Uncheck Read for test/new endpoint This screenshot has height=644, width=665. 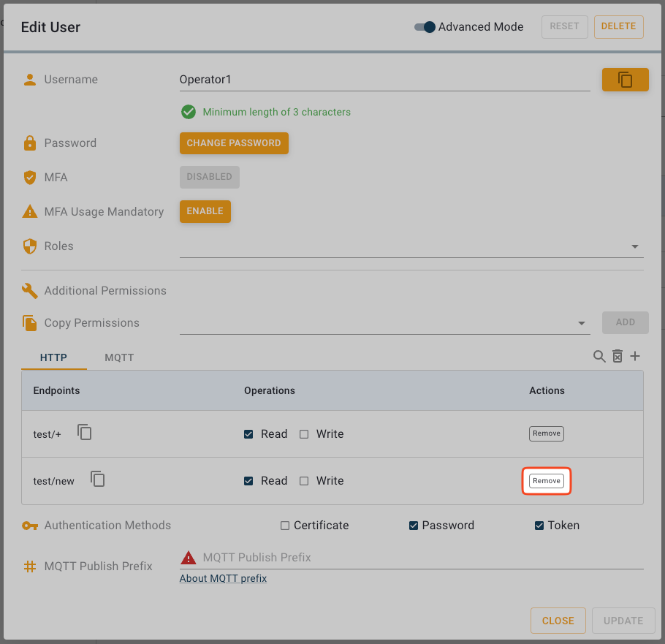tap(248, 481)
